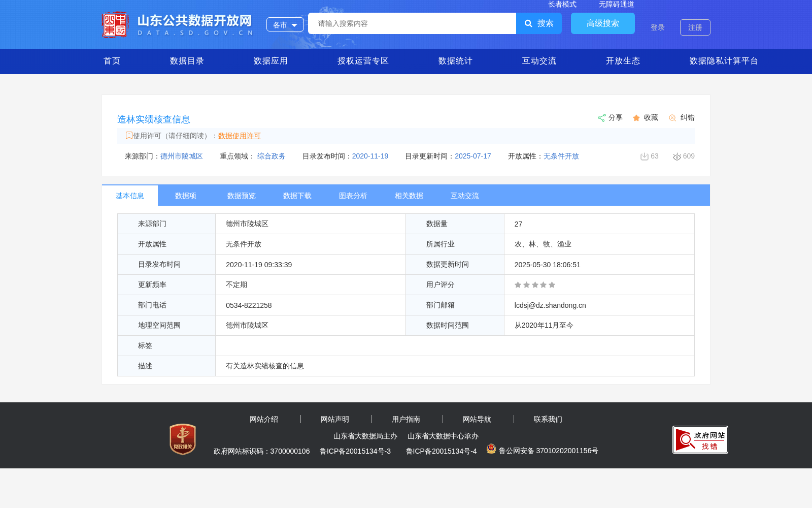Click the 综合政务 key domain link
This screenshot has height=508, width=812.
pos(272,156)
